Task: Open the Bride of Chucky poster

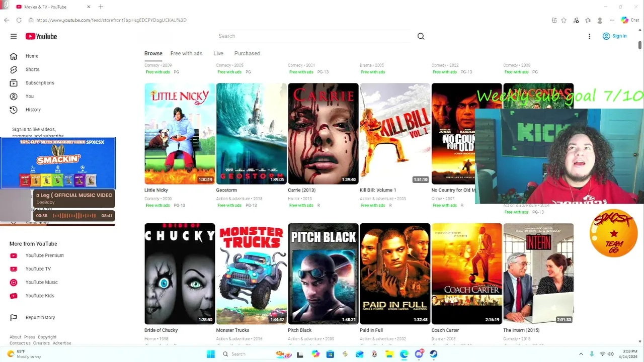Action: coord(180,274)
